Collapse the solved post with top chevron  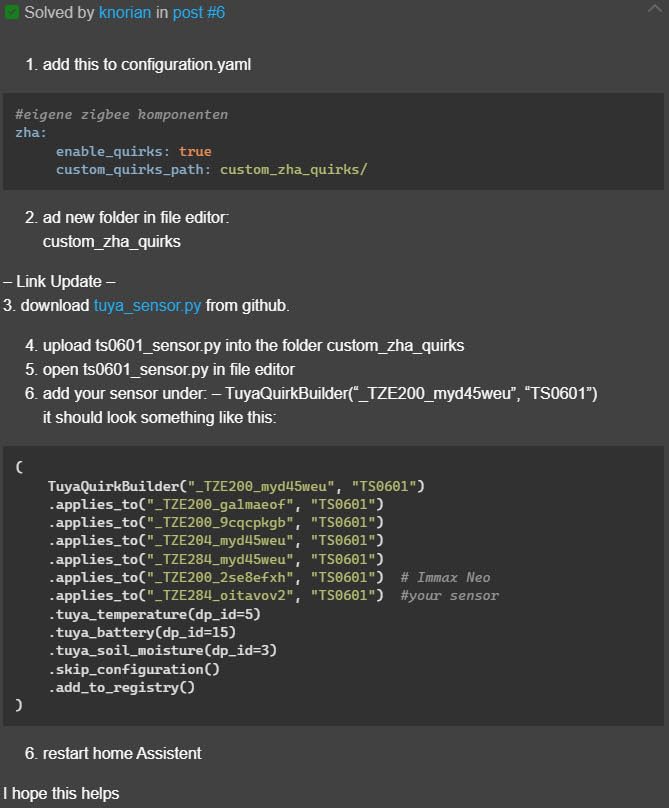(x=655, y=8)
